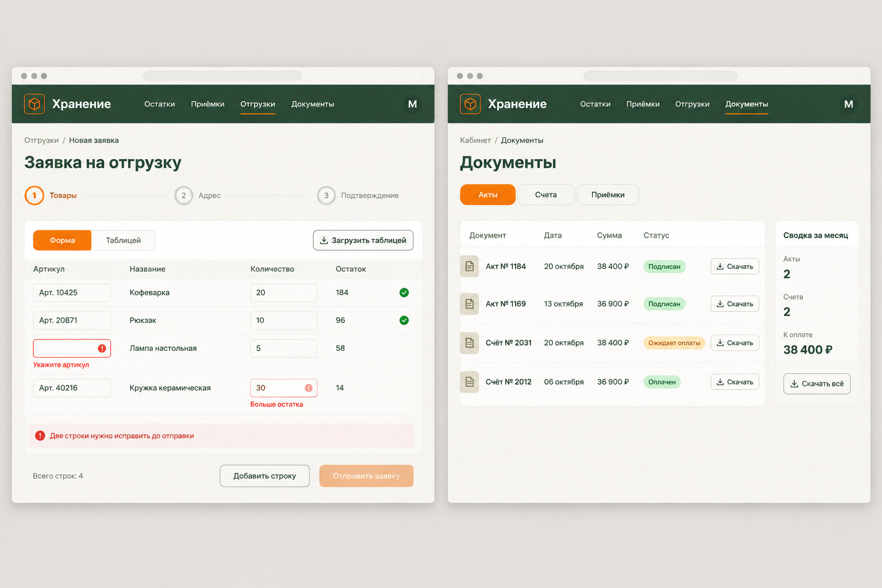Click the Хранение box logo in the left window
Image resolution: width=882 pixels, height=588 pixels.
pos(34,104)
